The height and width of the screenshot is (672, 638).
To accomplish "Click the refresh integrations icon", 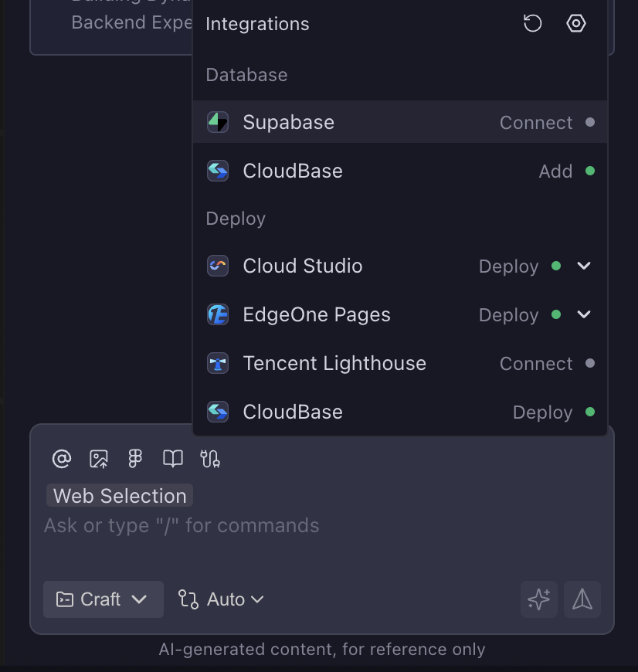I will [x=532, y=23].
